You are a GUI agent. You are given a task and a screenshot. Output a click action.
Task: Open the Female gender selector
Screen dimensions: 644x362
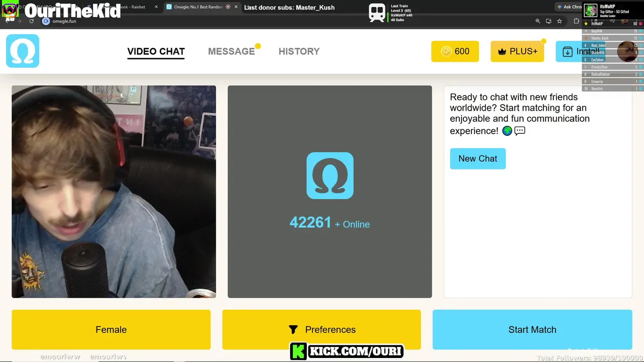point(111,329)
